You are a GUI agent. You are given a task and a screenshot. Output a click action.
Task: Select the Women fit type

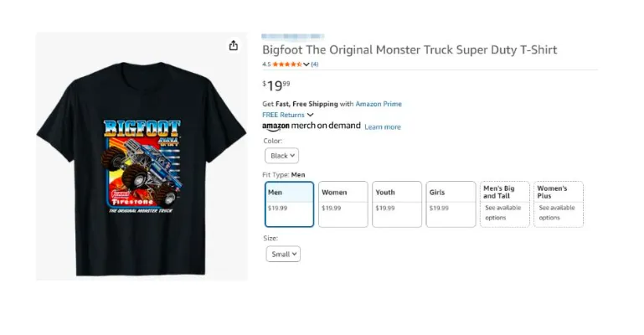(343, 204)
